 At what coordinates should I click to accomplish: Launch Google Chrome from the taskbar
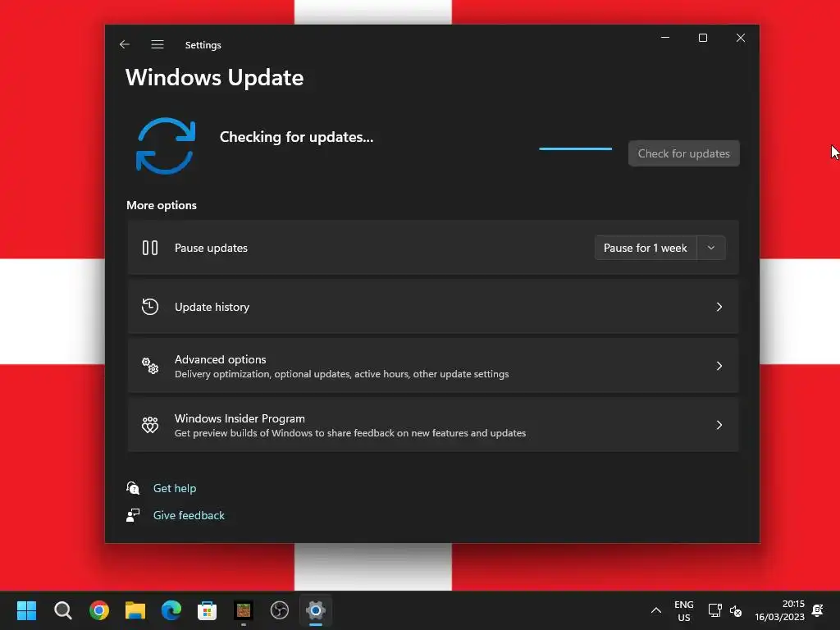[x=99, y=610]
